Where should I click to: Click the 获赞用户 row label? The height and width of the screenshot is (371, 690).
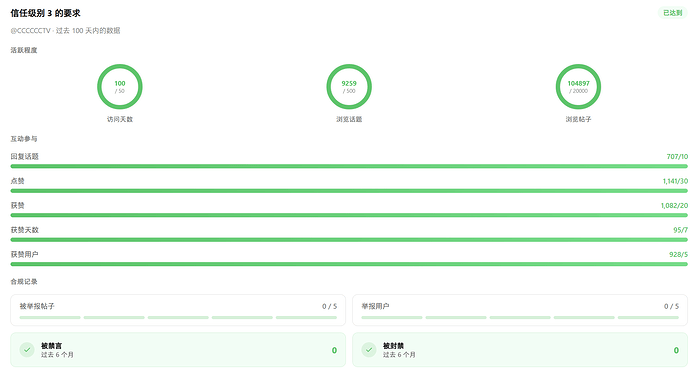25,254
